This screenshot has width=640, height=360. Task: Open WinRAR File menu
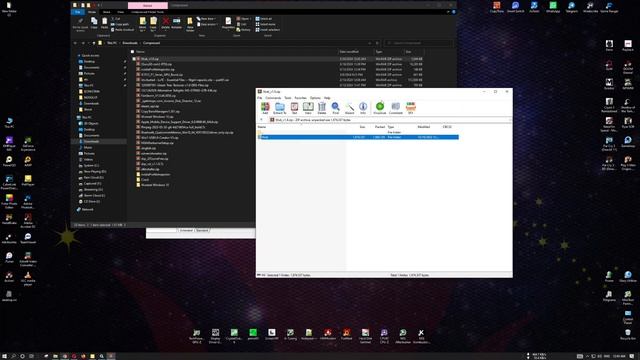click(260, 98)
